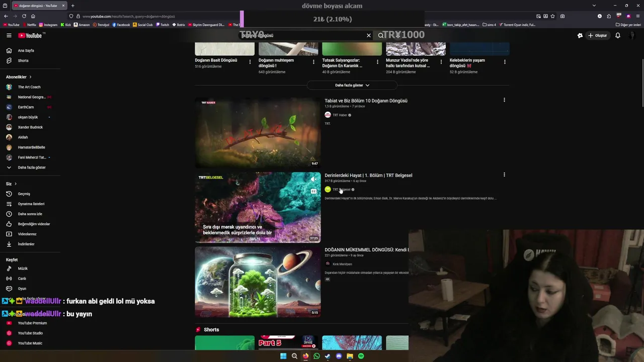Open options for Doğanın muhteşem döngüsü
The height and width of the screenshot is (362, 644).
pos(313,62)
